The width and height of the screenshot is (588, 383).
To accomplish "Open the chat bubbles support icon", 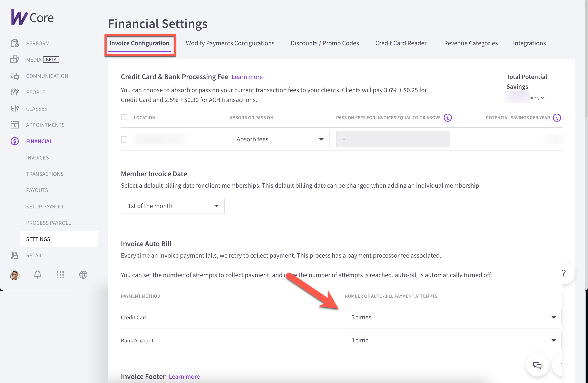I will point(537,365).
